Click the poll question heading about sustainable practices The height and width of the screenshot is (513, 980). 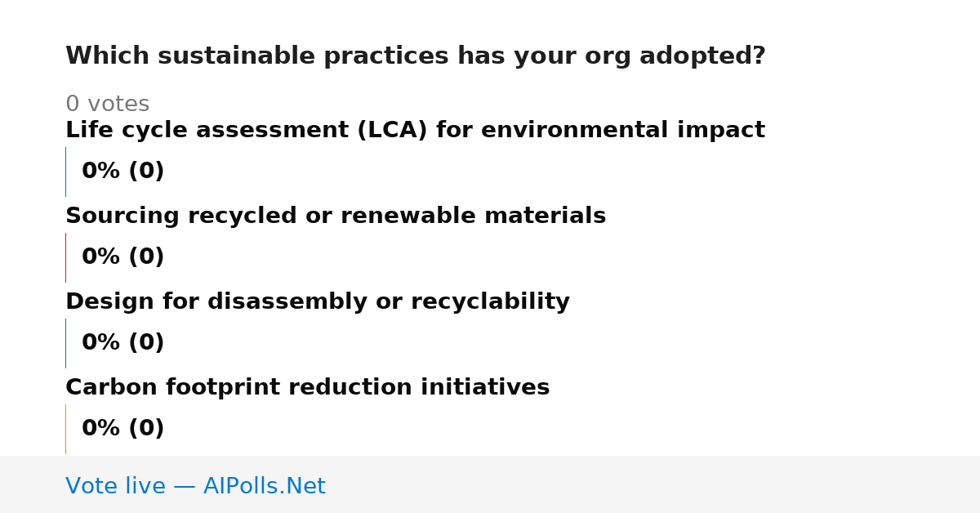[416, 56]
